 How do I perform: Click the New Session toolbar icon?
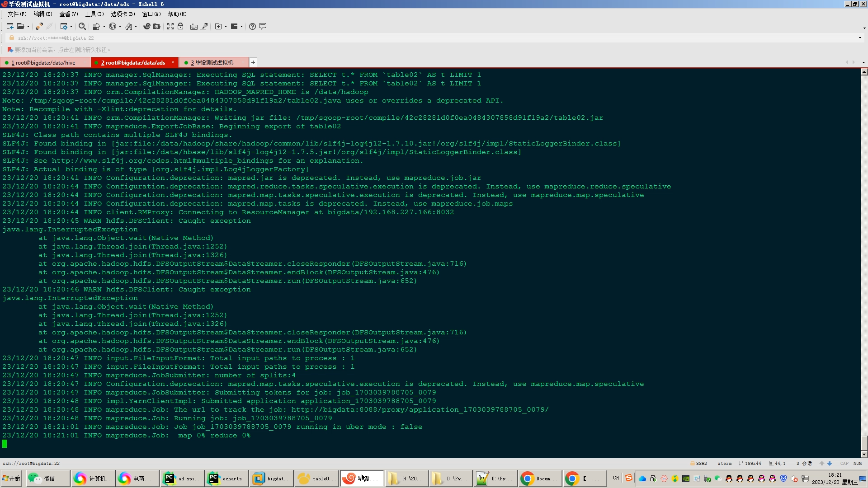(10, 26)
